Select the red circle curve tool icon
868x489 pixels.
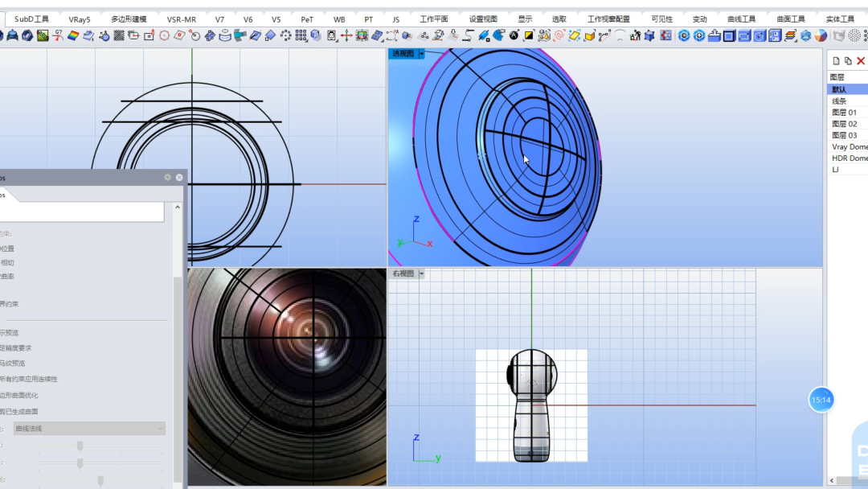[x=165, y=36]
